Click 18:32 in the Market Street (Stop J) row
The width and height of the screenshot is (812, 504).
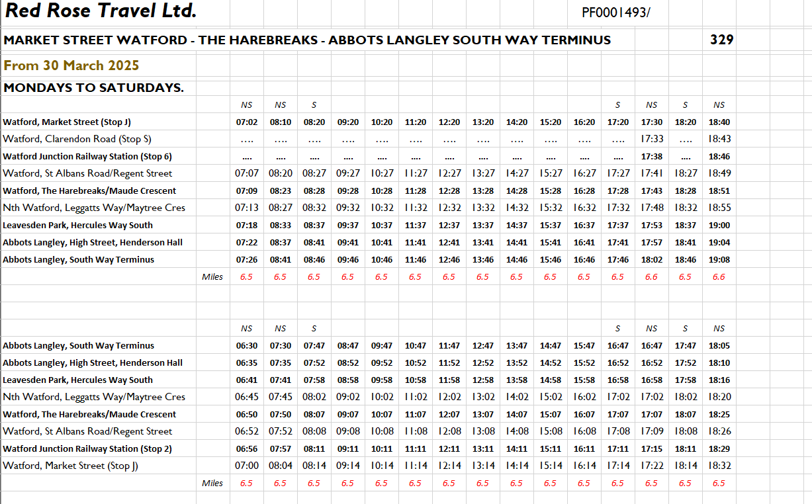point(719,466)
